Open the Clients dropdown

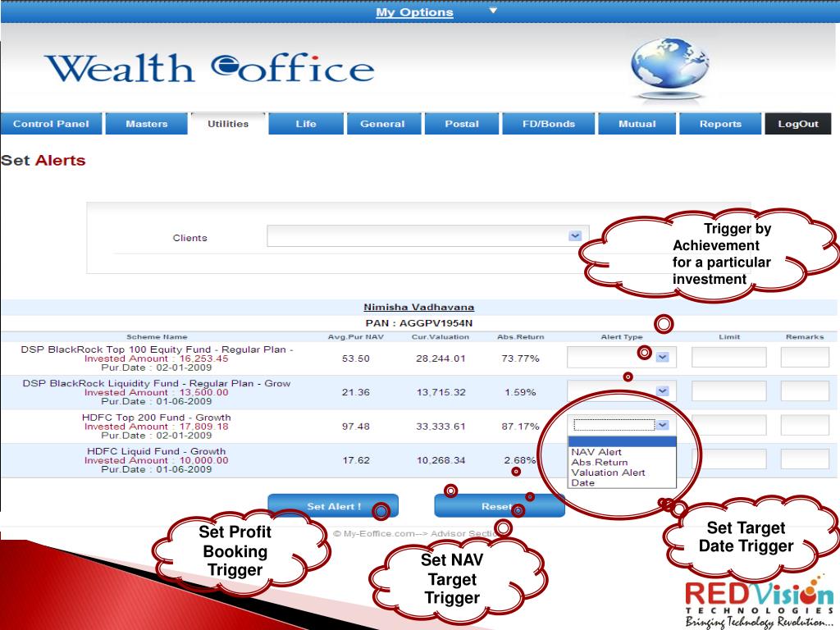tap(427, 235)
